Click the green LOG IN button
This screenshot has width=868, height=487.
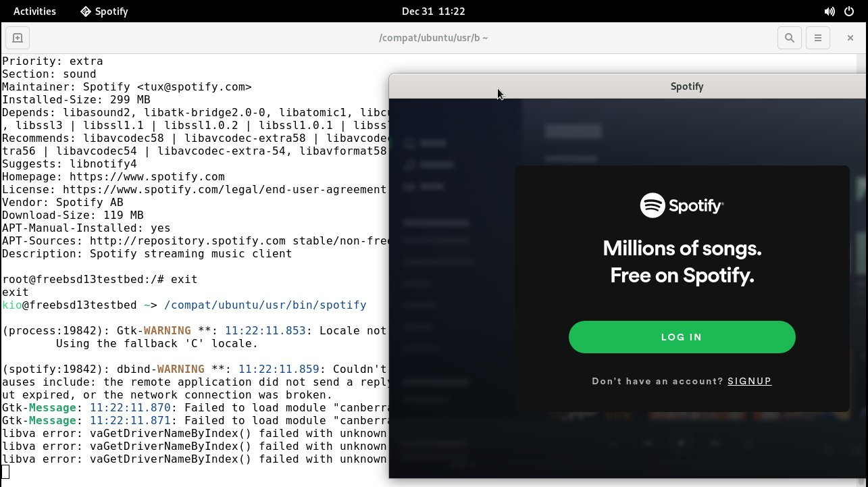tap(682, 337)
